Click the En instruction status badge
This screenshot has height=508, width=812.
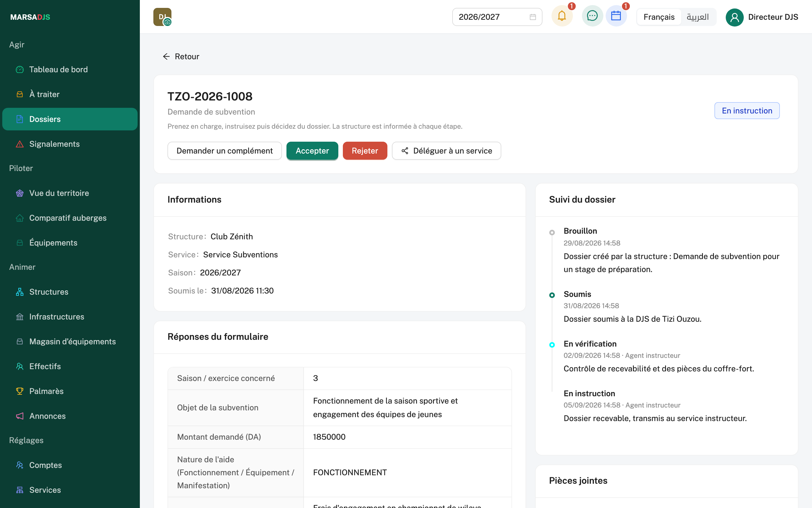(x=747, y=111)
